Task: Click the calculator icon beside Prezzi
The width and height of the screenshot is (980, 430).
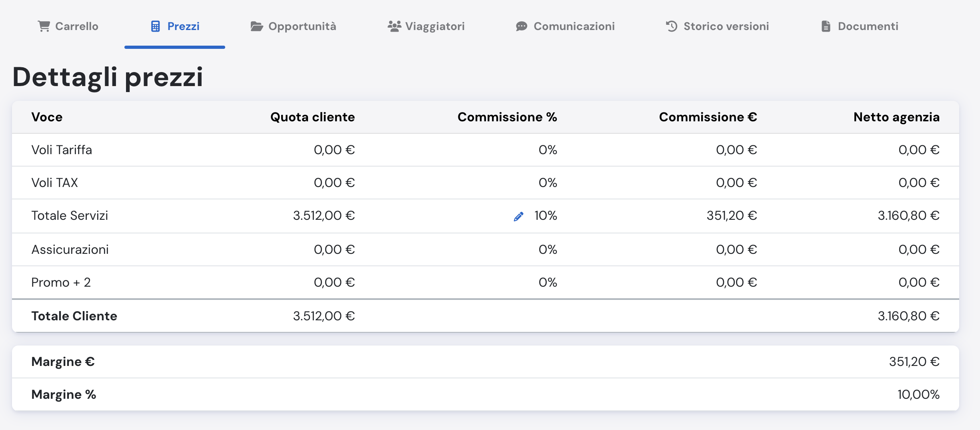Action: point(155,26)
